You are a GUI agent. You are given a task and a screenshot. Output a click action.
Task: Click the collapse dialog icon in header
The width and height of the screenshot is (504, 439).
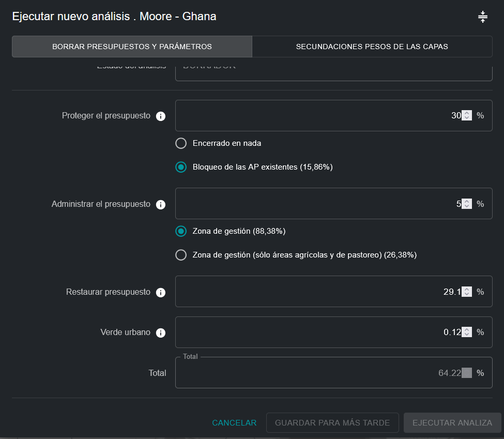tap(482, 17)
